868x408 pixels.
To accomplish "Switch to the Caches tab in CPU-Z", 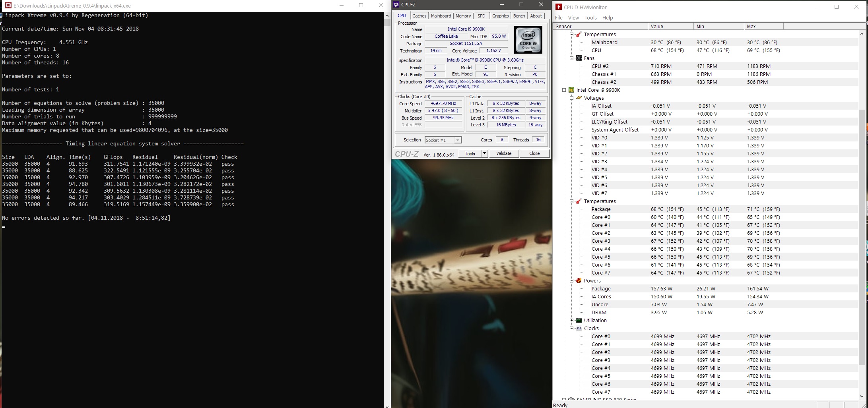I will (419, 16).
